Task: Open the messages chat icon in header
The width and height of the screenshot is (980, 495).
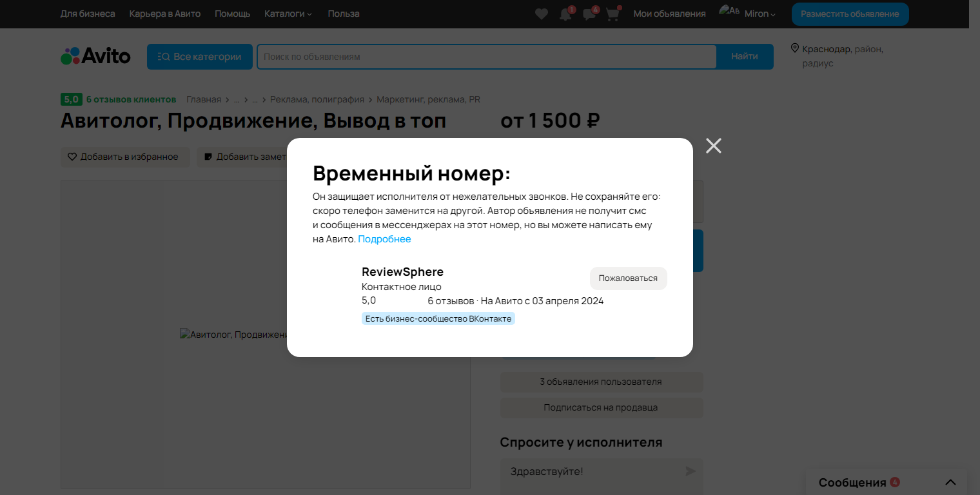Action: [589, 14]
